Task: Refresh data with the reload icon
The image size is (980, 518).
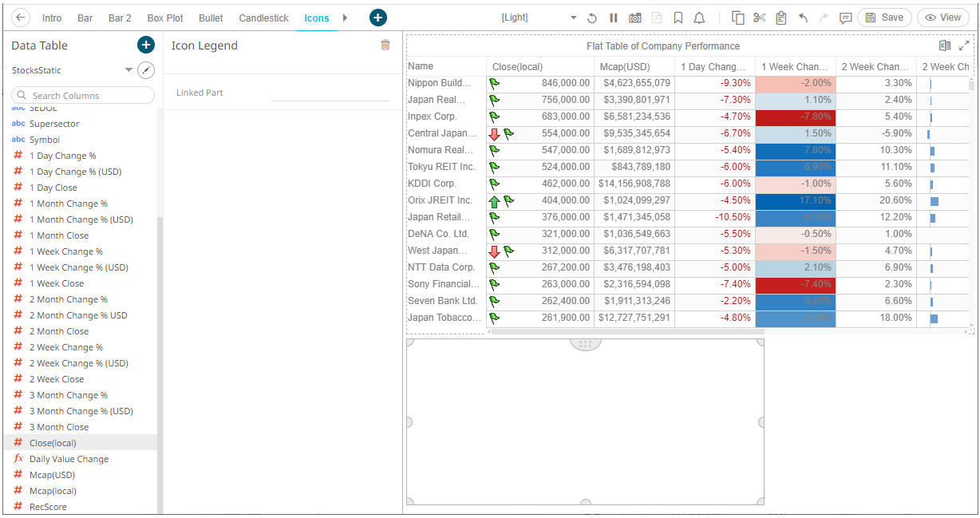Action: click(592, 18)
